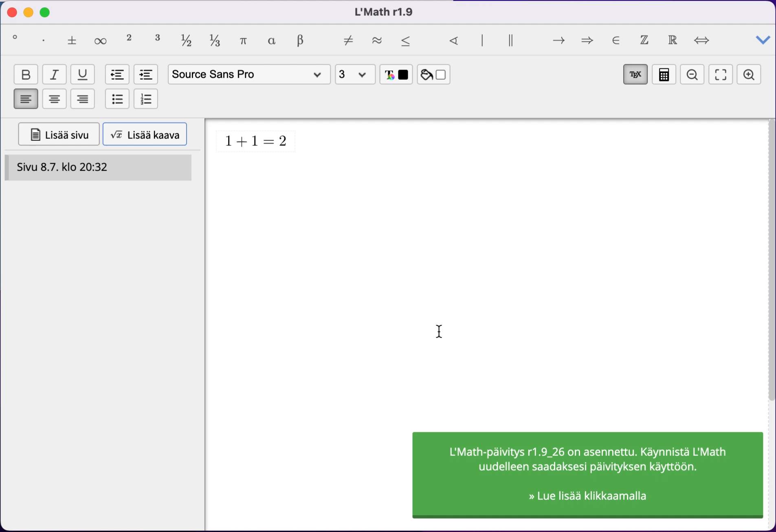Insert the approximately-equal symbol
This screenshot has height=532, width=776.
click(x=377, y=40)
